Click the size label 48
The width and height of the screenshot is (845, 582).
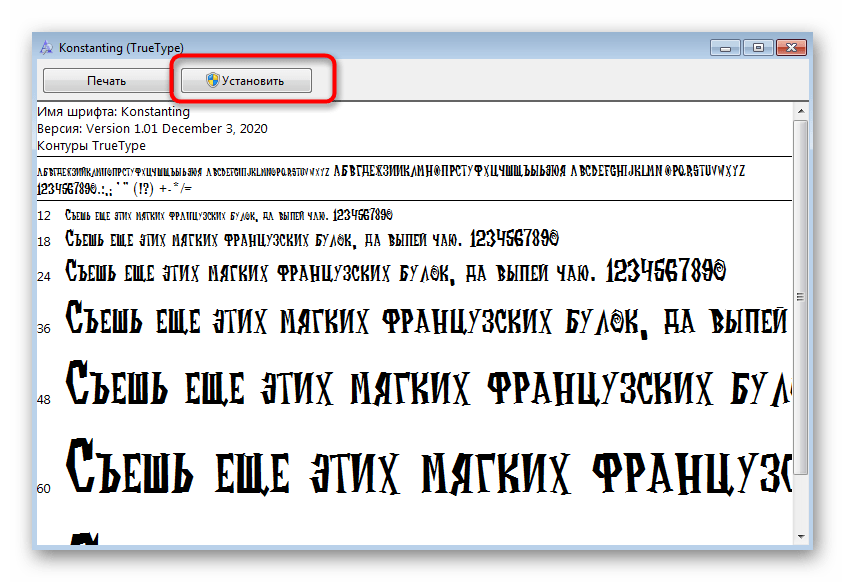[44, 400]
